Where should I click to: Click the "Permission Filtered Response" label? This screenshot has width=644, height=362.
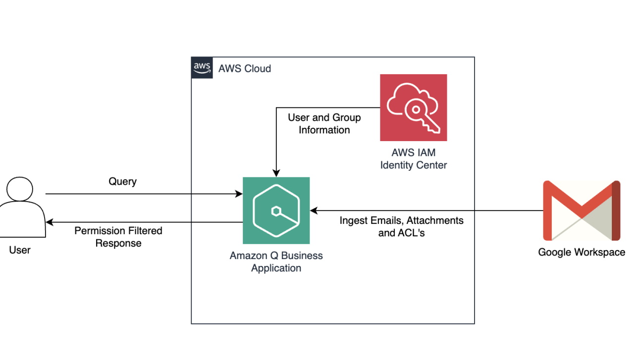118,237
